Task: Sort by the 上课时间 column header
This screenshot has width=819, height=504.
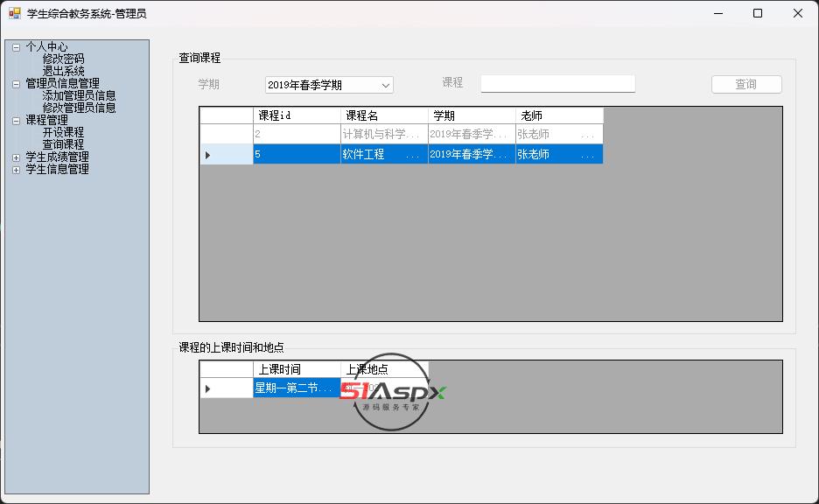Action: point(297,369)
